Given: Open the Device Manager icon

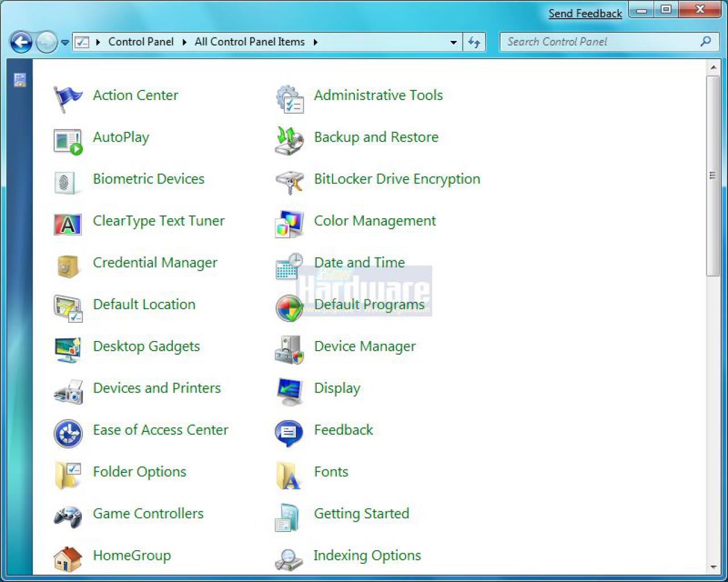Looking at the screenshot, I should click(x=289, y=350).
